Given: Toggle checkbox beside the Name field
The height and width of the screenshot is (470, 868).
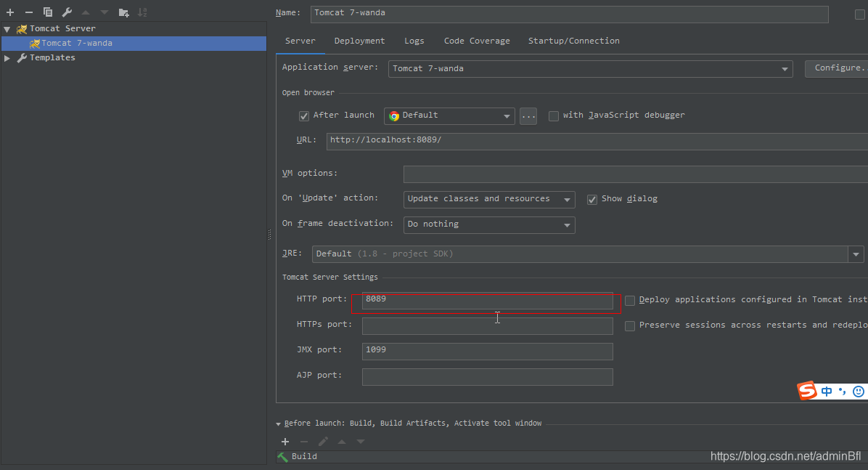Looking at the screenshot, I should pos(860,15).
